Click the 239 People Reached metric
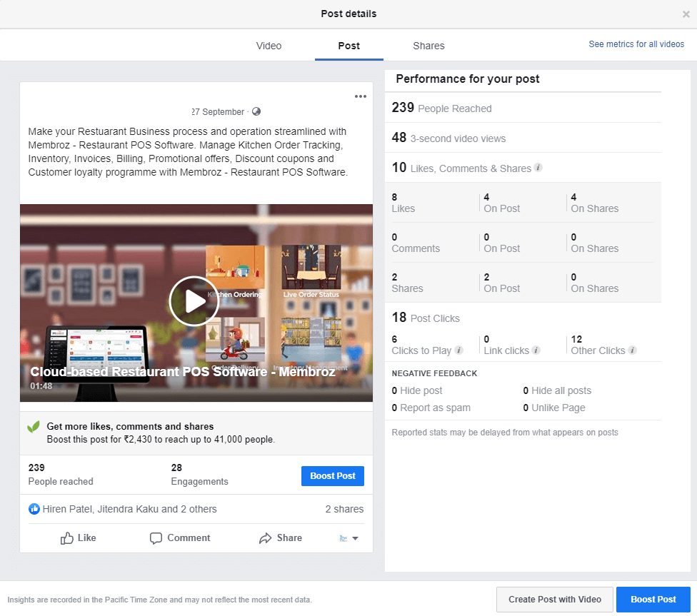697x616 pixels. (x=441, y=108)
